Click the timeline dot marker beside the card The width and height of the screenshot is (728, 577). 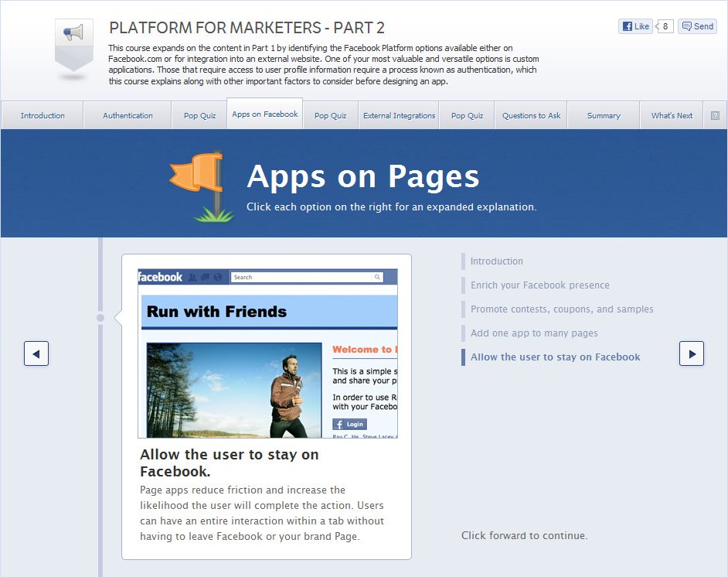[x=100, y=318]
